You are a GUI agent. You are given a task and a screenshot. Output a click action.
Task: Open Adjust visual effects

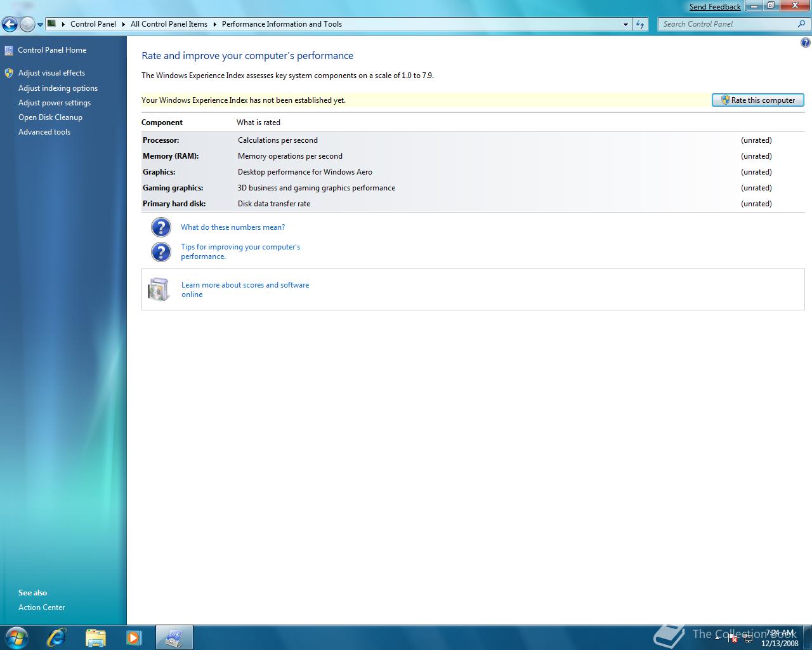[x=51, y=73]
